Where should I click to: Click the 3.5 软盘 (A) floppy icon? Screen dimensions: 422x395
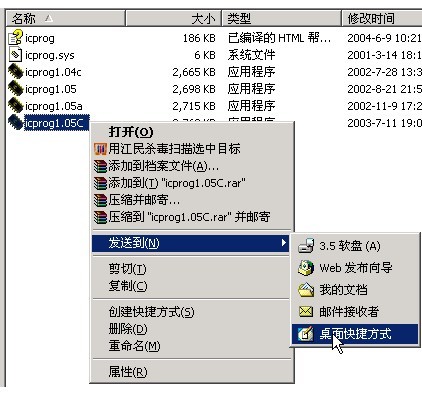click(306, 246)
